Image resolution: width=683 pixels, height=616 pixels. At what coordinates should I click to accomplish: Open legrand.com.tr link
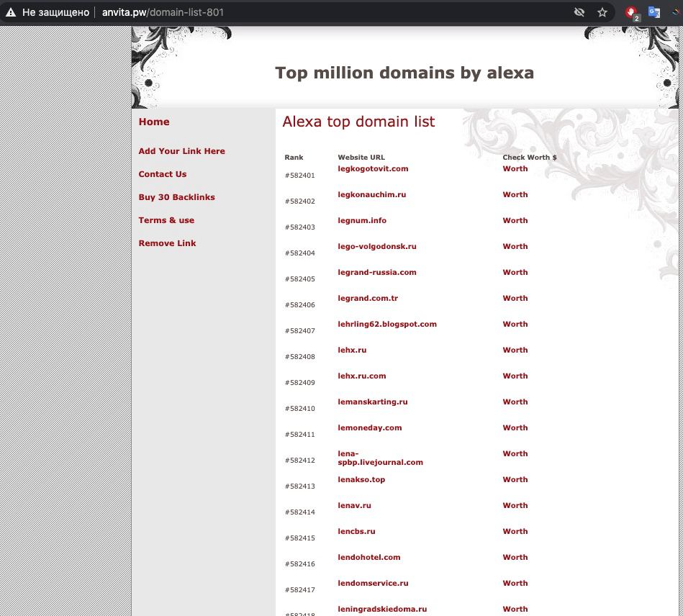368,299
